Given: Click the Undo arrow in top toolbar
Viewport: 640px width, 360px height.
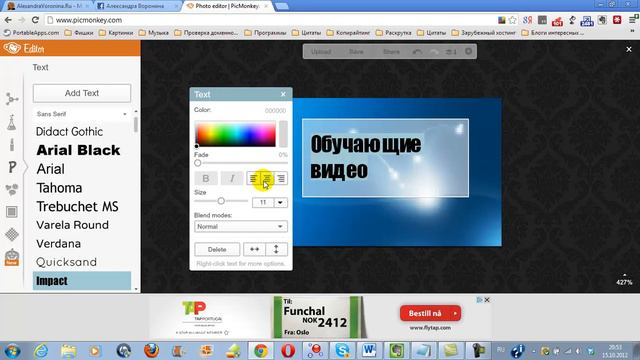Looking at the screenshot, I should pos(417,52).
